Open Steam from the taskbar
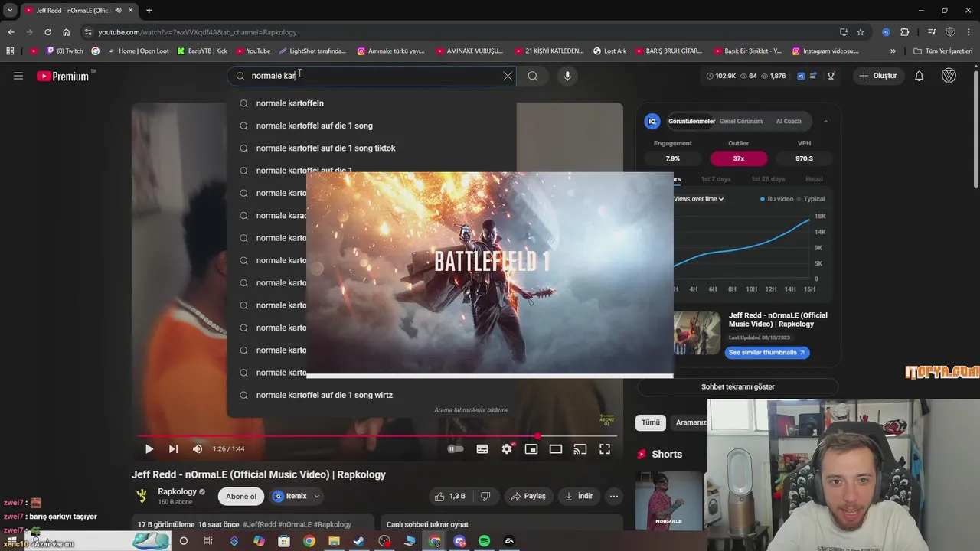The width and height of the screenshot is (980, 551). point(359,541)
